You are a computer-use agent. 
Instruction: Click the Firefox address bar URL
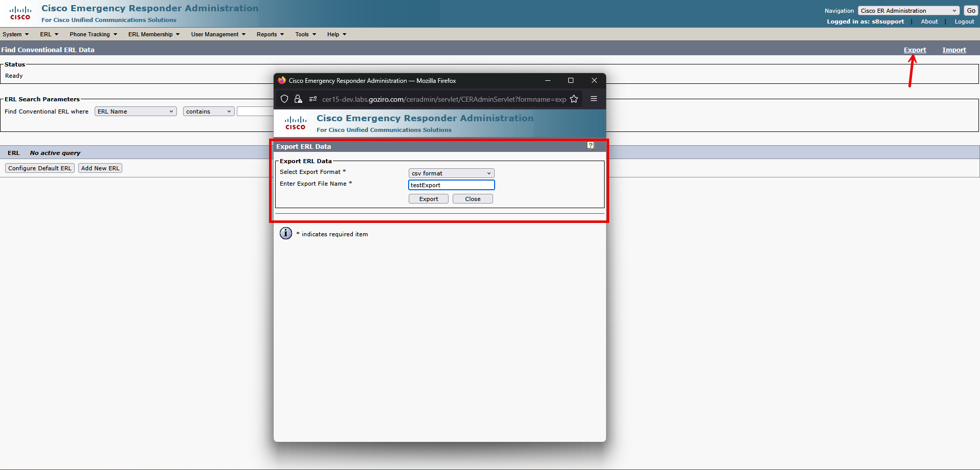[444, 99]
